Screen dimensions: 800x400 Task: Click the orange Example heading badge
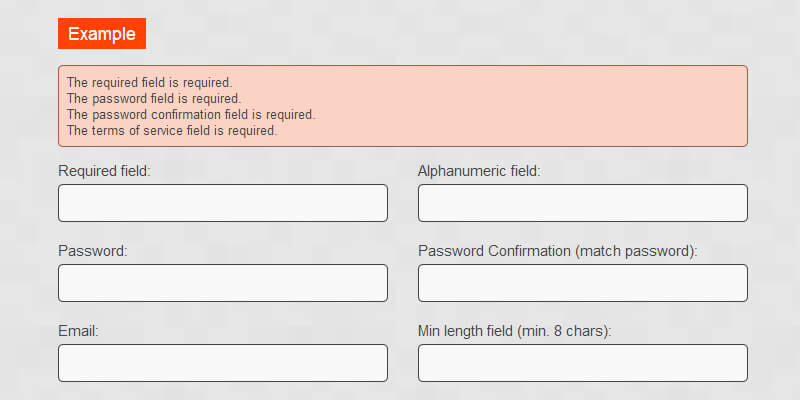click(x=102, y=34)
